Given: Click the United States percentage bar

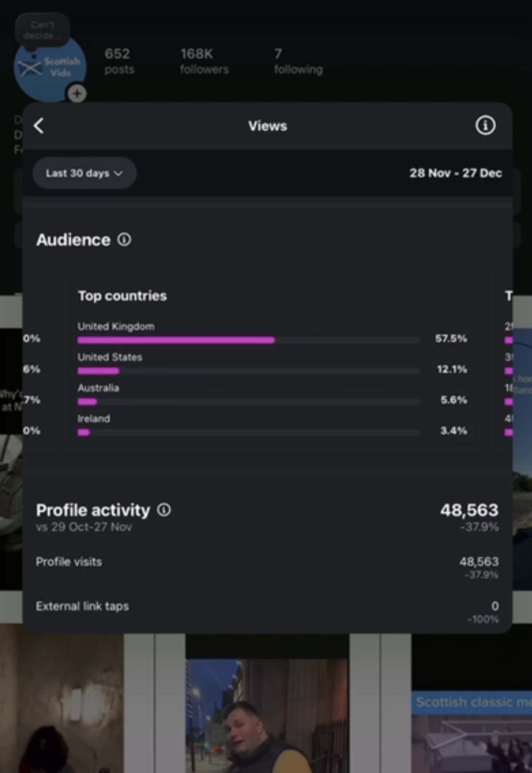Looking at the screenshot, I should click(x=248, y=371).
